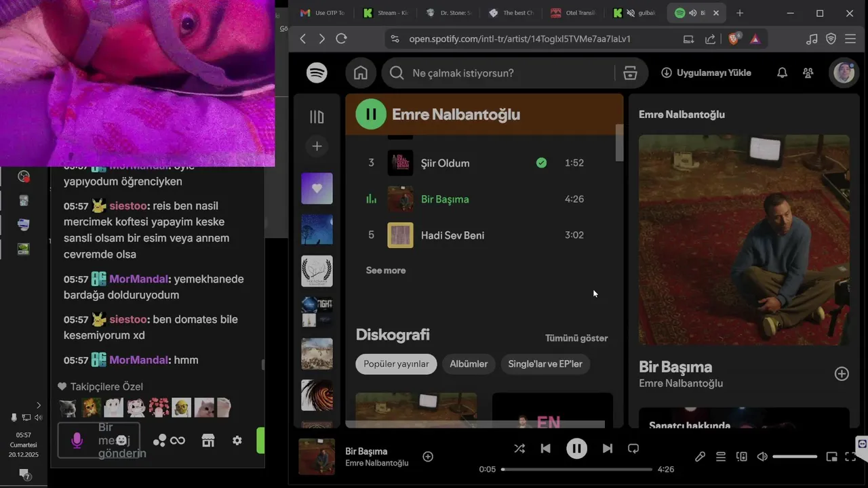Image resolution: width=868 pixels, height=488 pixels.
Task: Add the track via plus icon in the player bar
Action: coord(428,457)
